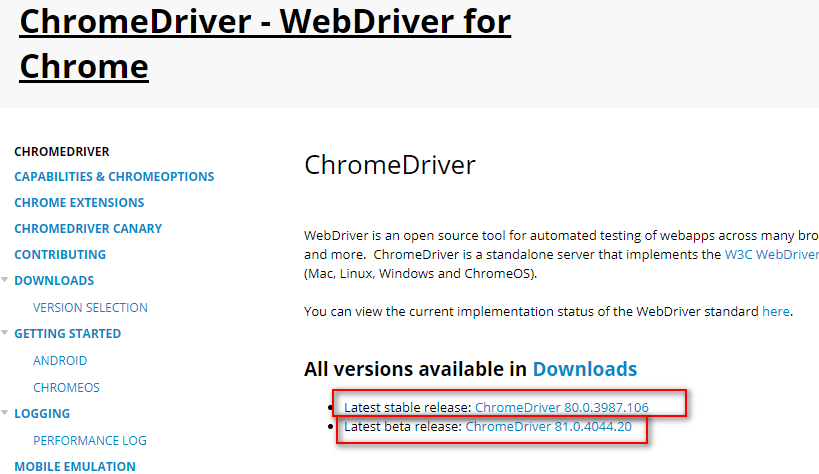This screenshot has height=474, width=819.
Task: Open the ChromeDriver page title link
Action: coord(265,44)
